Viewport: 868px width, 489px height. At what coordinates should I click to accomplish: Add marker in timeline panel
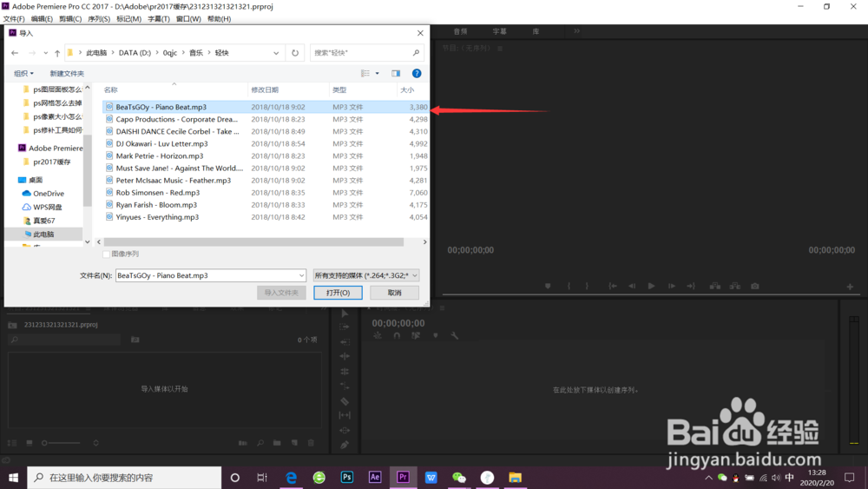[436, 335]
